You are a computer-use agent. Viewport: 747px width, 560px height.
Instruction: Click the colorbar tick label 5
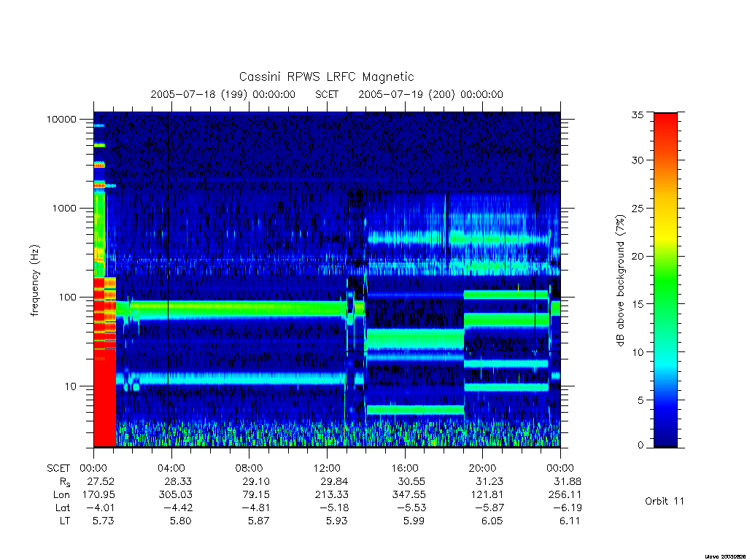tap(640, 400)
